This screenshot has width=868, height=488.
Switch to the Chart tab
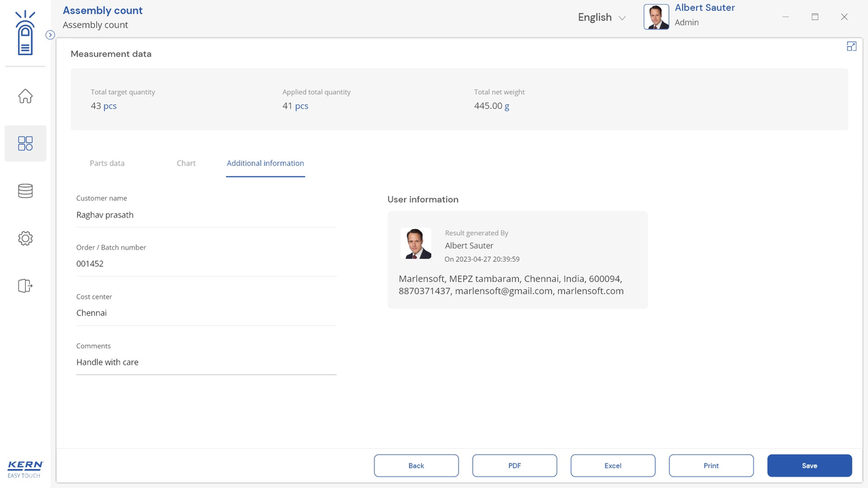186,163
